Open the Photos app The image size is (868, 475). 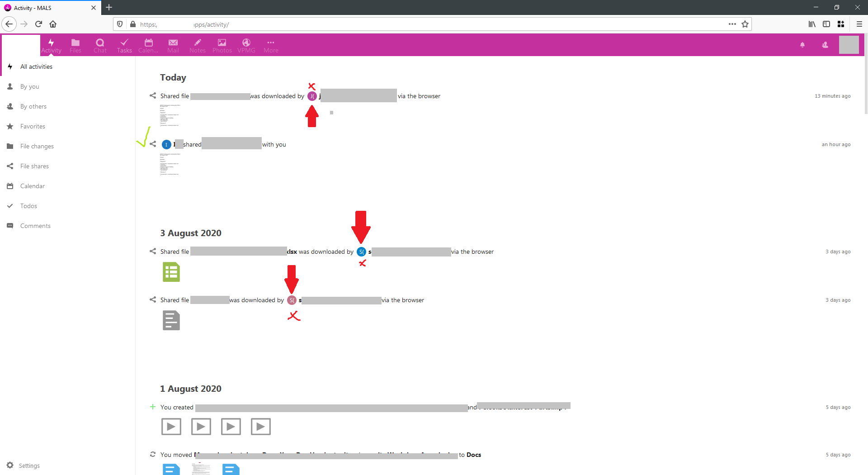tap(222, 46)
